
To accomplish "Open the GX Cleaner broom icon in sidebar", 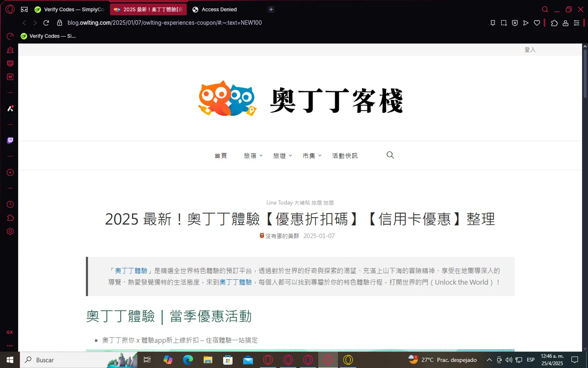I will click(10, 50).
